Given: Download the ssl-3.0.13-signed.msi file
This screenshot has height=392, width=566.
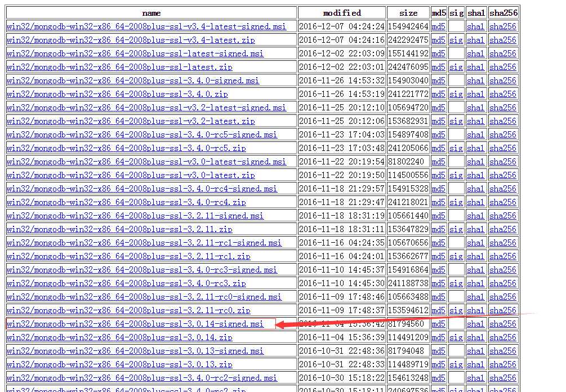Looking at the screenshot, I should pos(135,351).
